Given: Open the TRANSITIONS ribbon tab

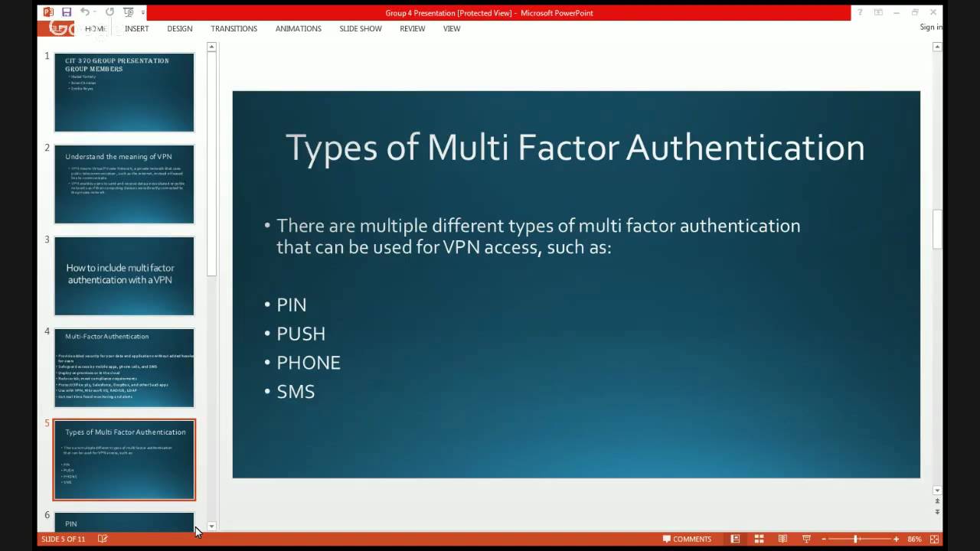Looking at the screenshot, I should pyautogui.click(x=234, y=28).
